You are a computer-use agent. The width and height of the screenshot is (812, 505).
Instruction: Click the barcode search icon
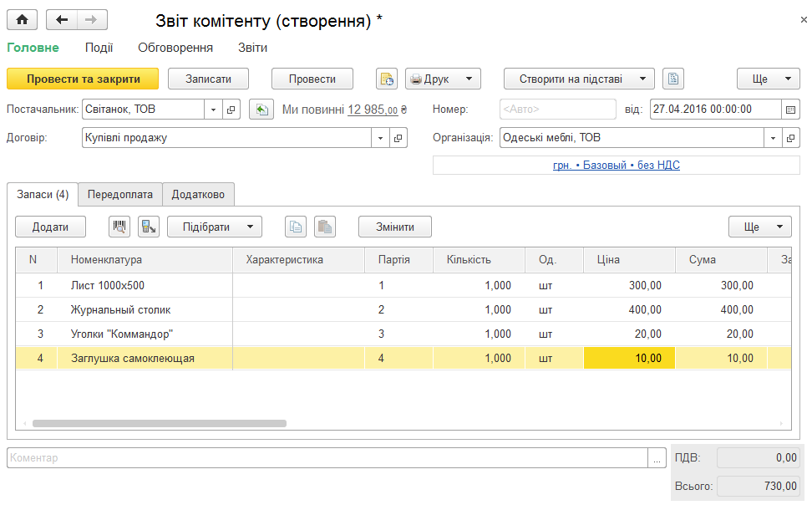tap(119, 227)
